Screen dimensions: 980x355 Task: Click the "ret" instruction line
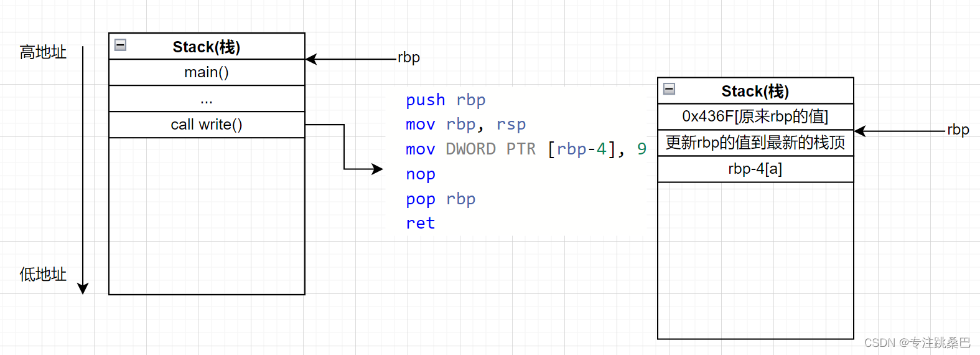tap(421, 223)
